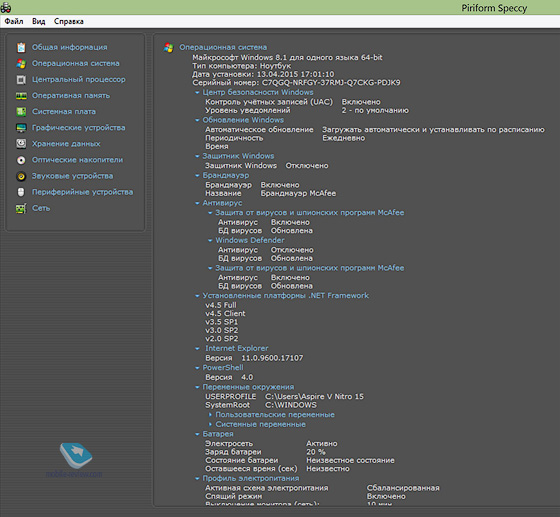
Task: Click the Периферийные устройства mouse icon
Action: pyautogui.click(x=21, y=192)
